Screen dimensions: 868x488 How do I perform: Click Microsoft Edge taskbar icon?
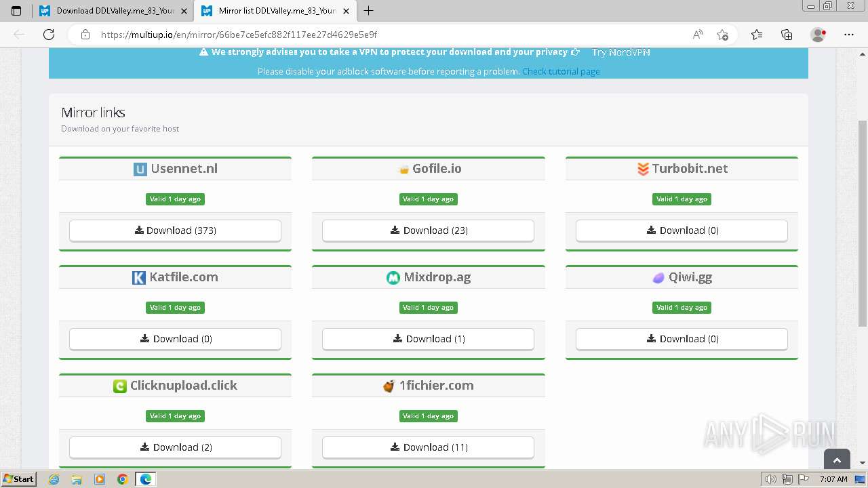pos(145,479)
